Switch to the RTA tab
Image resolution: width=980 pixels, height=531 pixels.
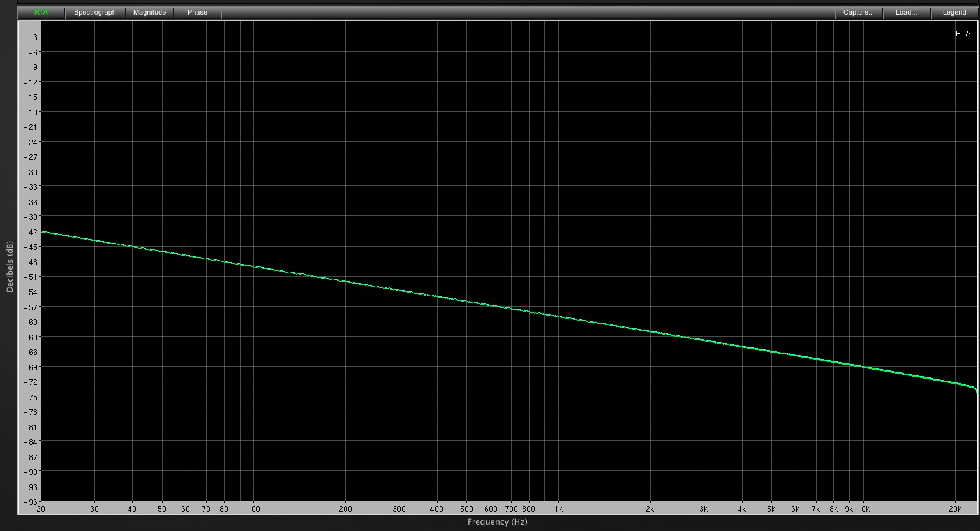coord(41,12)
